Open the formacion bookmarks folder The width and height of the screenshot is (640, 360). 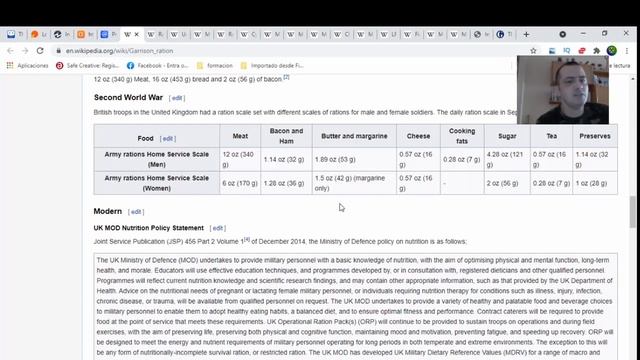[x=215, y=65]
